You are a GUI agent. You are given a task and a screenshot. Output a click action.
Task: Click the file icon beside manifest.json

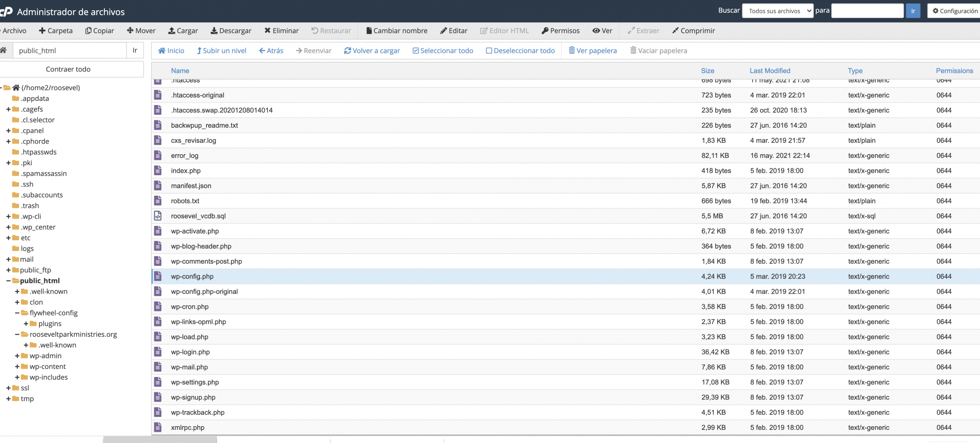click(x=158, y=186)
